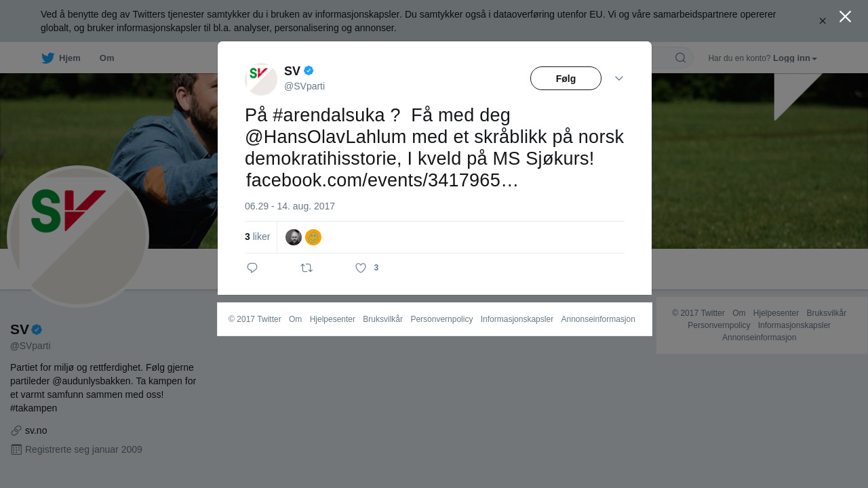The width and height of the screenshot is (868, 488).
Task: Like the tweet with the heart icon
Action: 361,268
